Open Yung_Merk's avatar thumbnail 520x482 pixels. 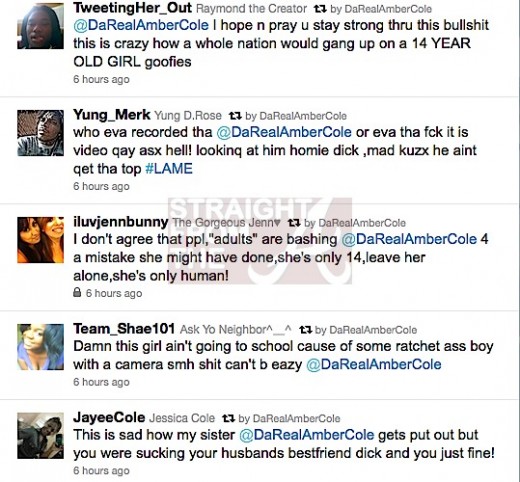[40, 133]
